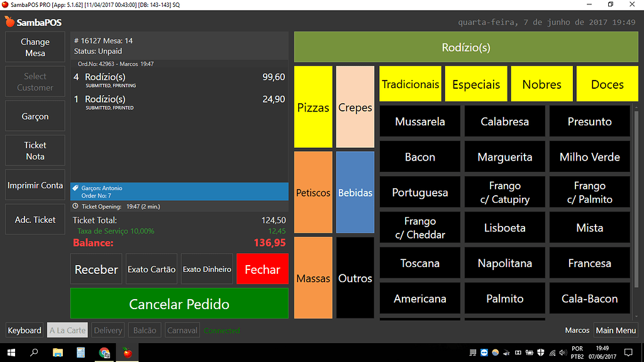Switch to the A La Carte menu
This screenshot has height=362, width=644.
pyautogui.click(x=67, y=331)
